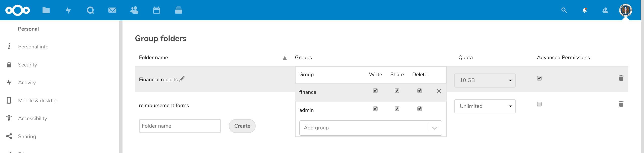644x153 pixels.
Task: Open the Unlimited quota dropdown
Action: pos(485,106)
